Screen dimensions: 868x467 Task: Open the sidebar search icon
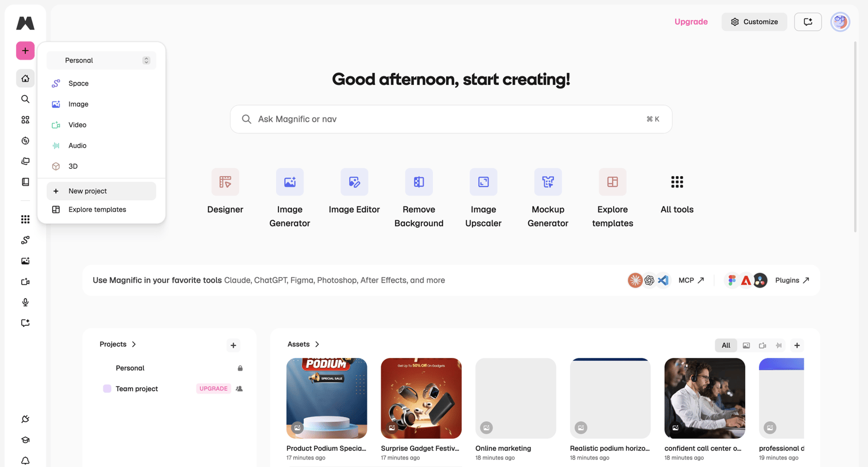pyautogui.click(x=25, y=99)
